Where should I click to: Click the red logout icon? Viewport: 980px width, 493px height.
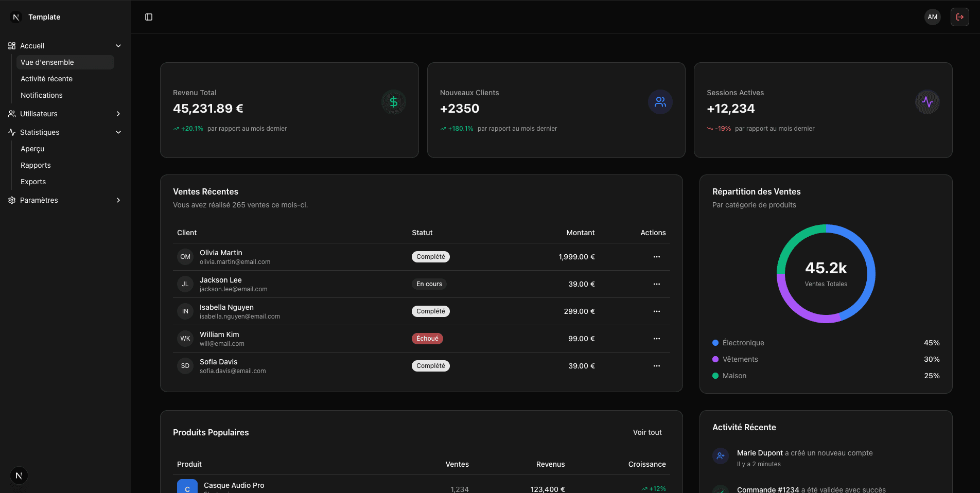pos(959,16)
